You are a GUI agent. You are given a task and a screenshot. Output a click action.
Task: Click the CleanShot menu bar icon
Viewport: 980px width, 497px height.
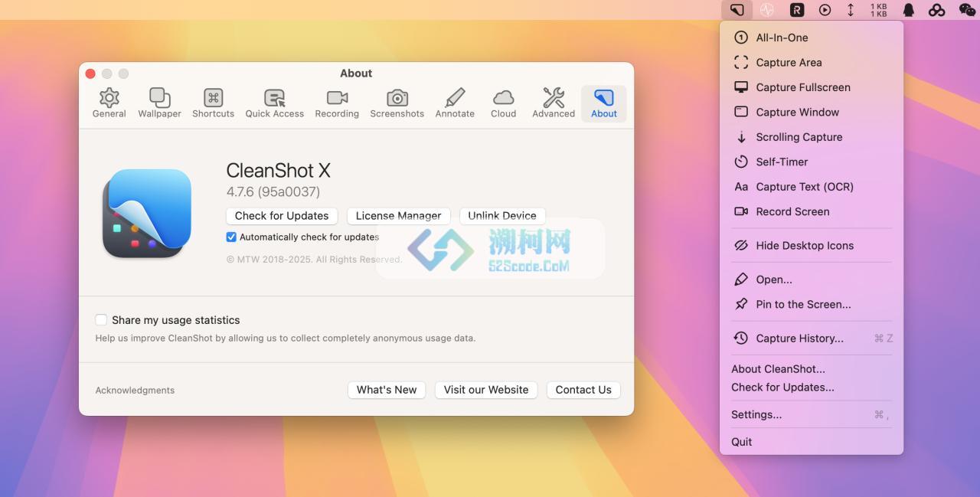tap(737, 10)
